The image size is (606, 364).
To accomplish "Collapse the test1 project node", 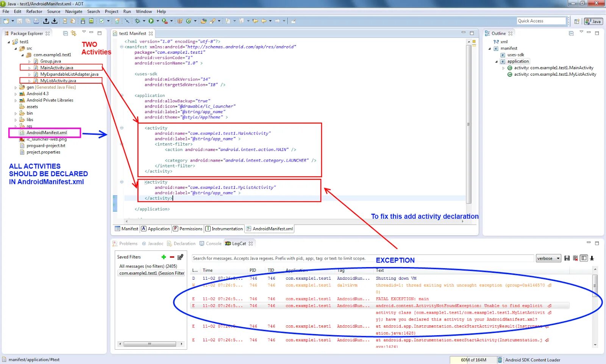I will point(9,42).
